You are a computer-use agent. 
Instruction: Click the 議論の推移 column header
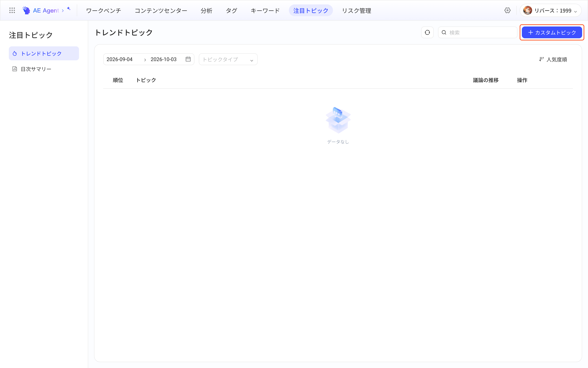(486, 80)
